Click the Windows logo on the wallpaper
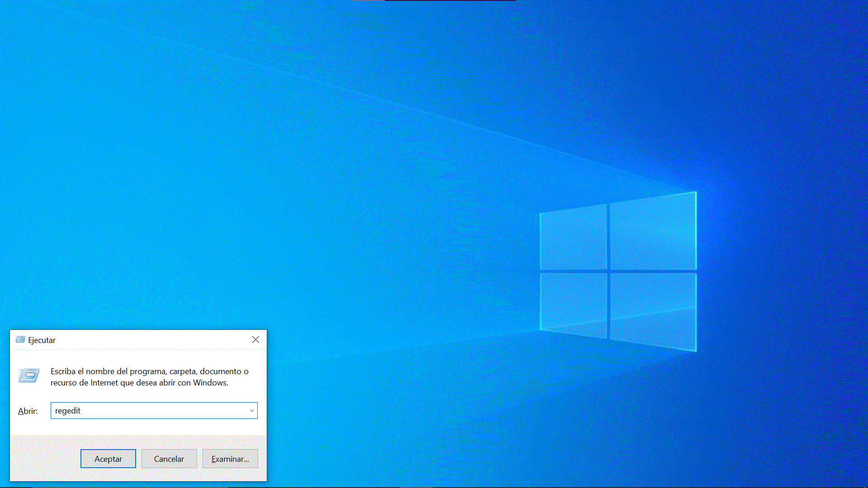Screen dimensions: 868x488 click(x=618, y=271)
